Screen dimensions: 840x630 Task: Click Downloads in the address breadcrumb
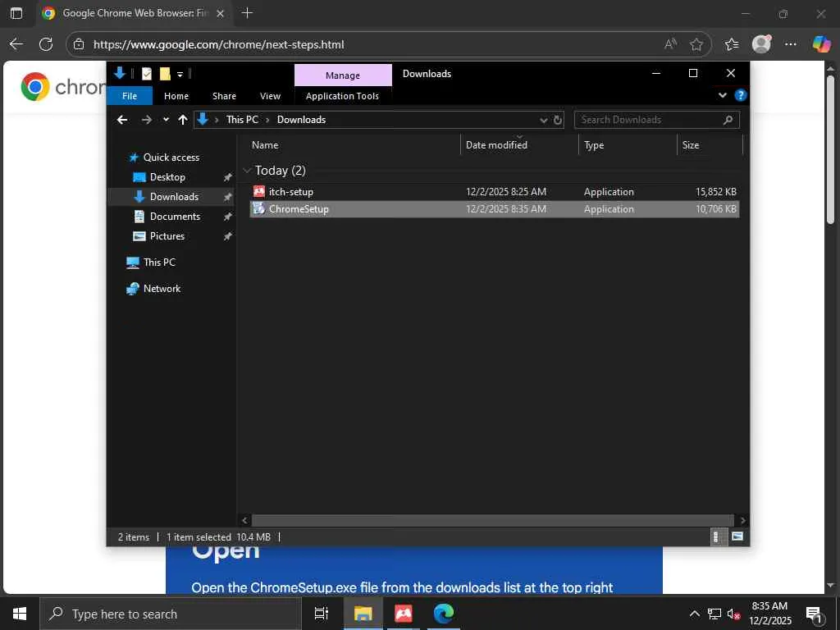301,120
